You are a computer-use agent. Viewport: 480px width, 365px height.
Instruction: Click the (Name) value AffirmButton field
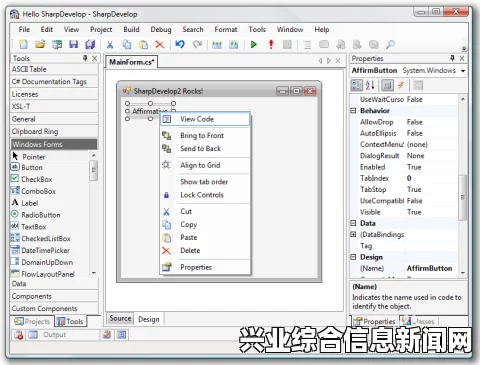(430, 268)
